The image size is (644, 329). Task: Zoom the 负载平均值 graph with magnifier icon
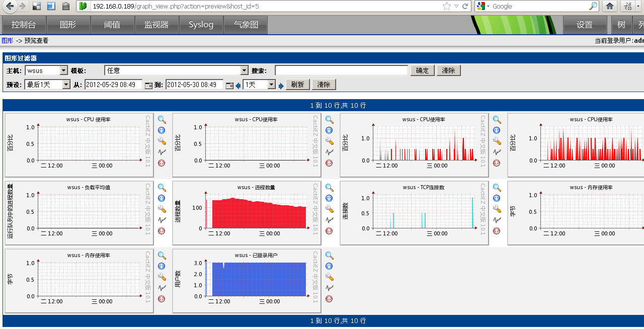click(x=162, y=188)
